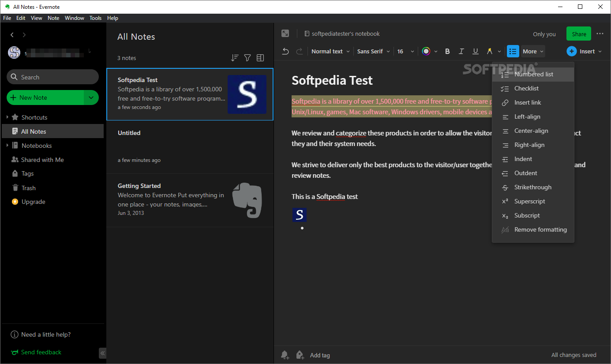Open the Normal text style dropdown

click(x=330, y=51)
